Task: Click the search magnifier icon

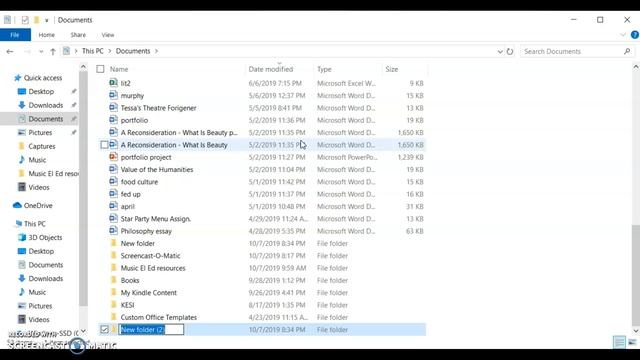Action: (x=627, y=51)
